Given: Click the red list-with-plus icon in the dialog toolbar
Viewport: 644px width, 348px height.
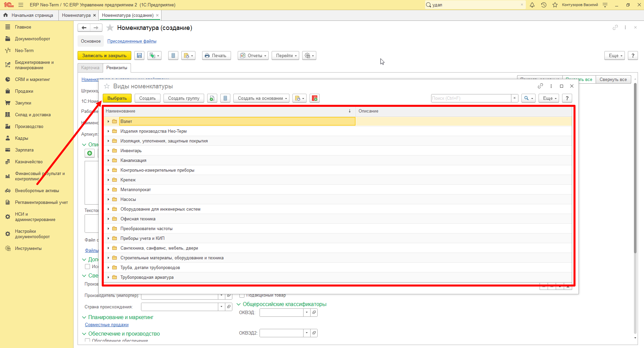Looking at the screenshot, I should click(315, 98).
